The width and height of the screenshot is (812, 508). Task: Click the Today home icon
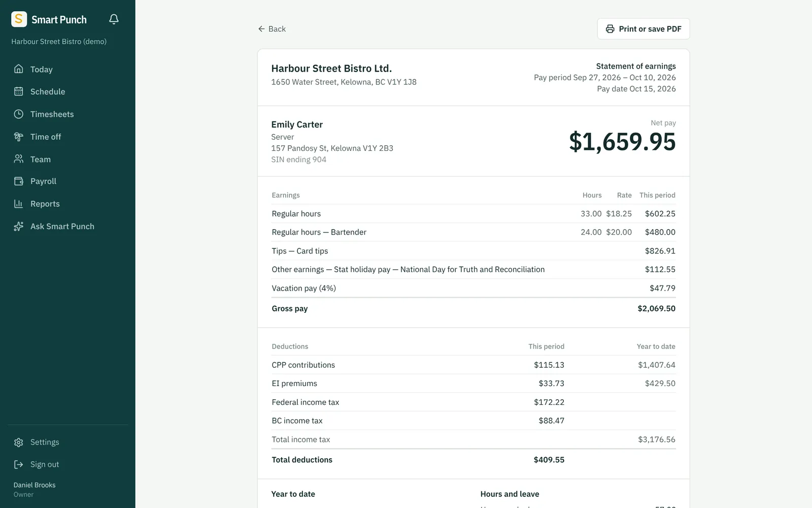[19, 69]
